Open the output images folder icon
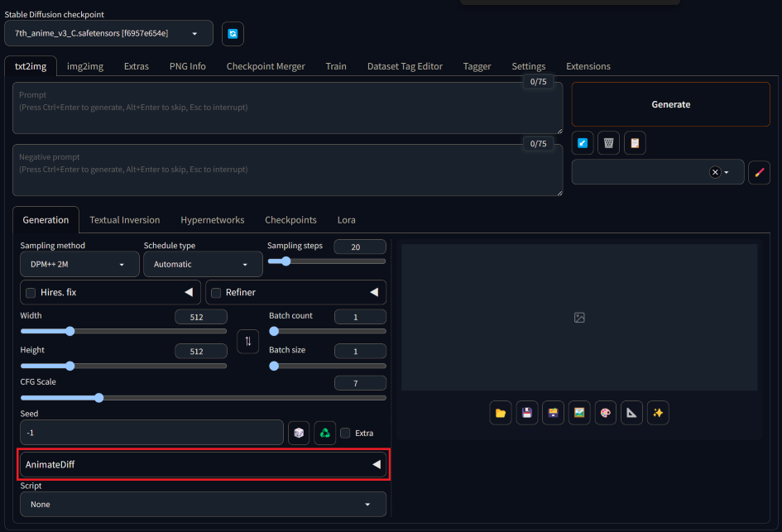The width and height of the screenshot is (782, 532). pos(500,413)
